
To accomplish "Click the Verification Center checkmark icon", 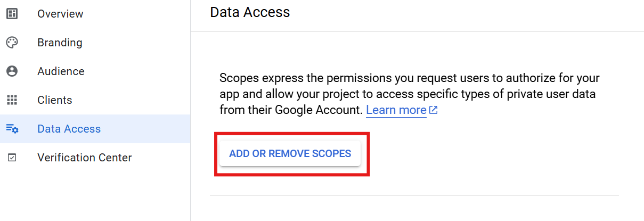I will click(x=12, y=158).
